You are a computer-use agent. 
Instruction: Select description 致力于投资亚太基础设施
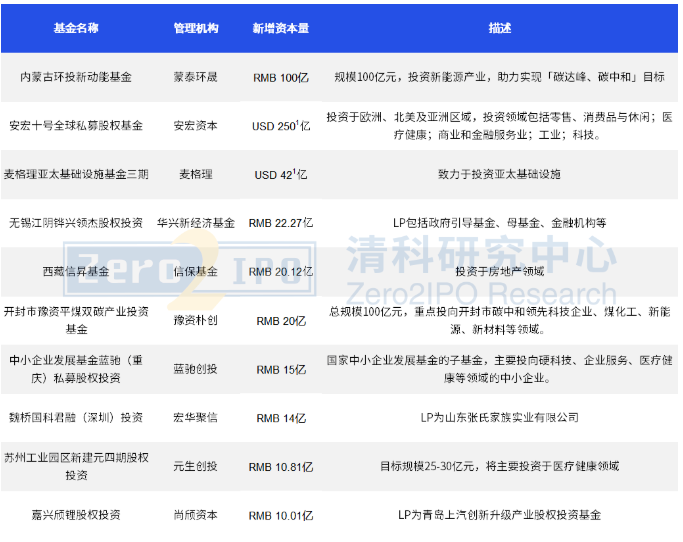(500, 174)
